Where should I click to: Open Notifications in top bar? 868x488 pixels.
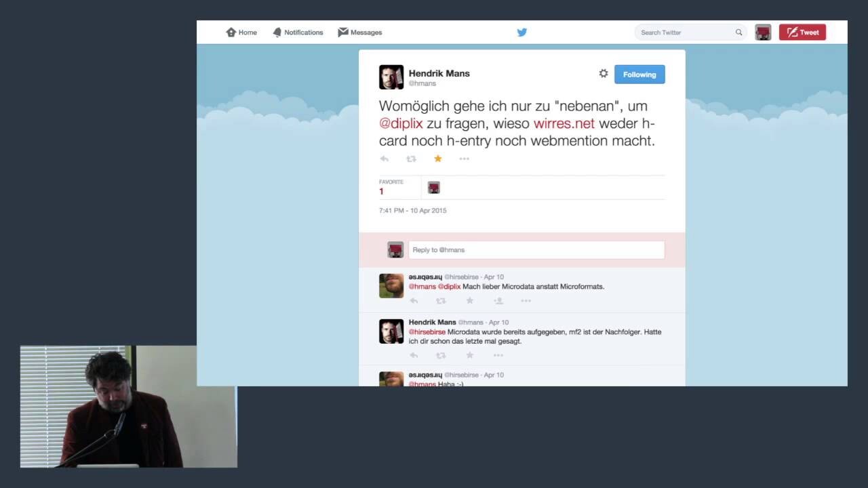tap(298, 33)
